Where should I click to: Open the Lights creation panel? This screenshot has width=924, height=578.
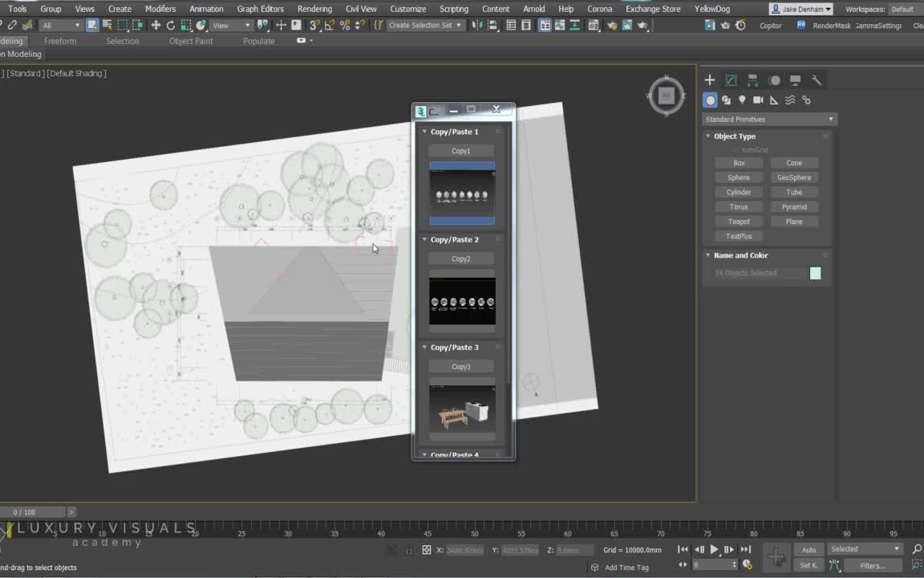[742, 100]
